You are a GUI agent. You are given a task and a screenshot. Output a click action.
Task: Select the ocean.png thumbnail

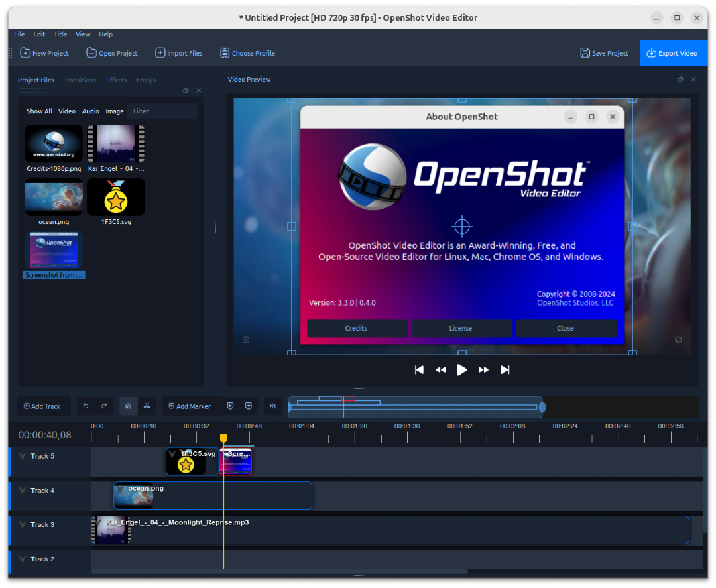coord(53,197)
